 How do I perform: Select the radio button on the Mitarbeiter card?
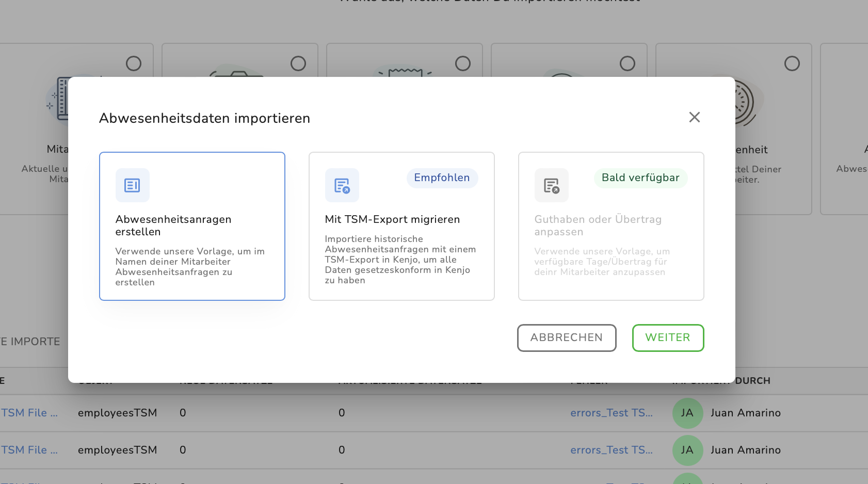pyautogui.click(x=134, y=63)
